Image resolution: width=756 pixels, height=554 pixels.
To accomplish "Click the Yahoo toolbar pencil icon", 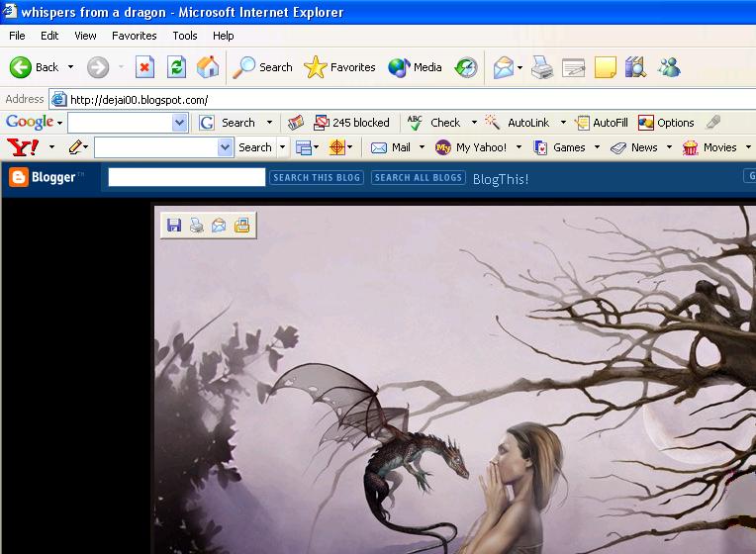I will 75,147.
